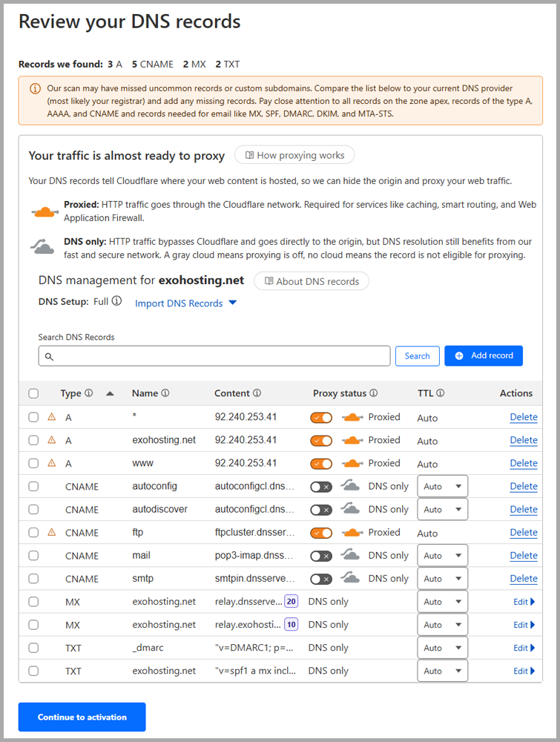Check the select-all checkbox in table header

click(33, 394)
